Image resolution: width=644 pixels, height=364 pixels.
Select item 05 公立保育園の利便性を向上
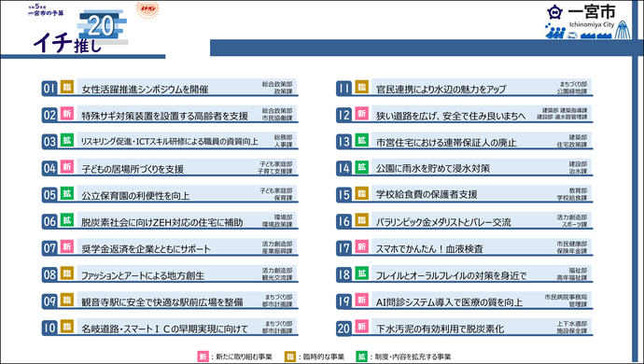pyautogui.click(x=170, y=195)
